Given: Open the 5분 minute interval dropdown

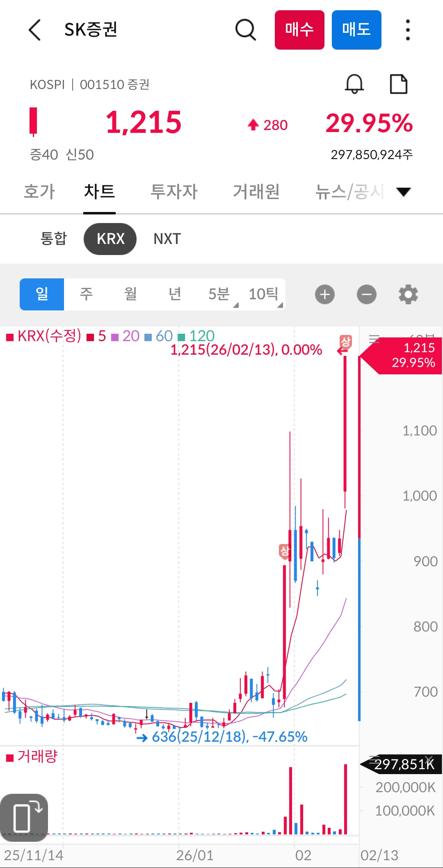Looking at the screenshot, I should pos(221,294).
